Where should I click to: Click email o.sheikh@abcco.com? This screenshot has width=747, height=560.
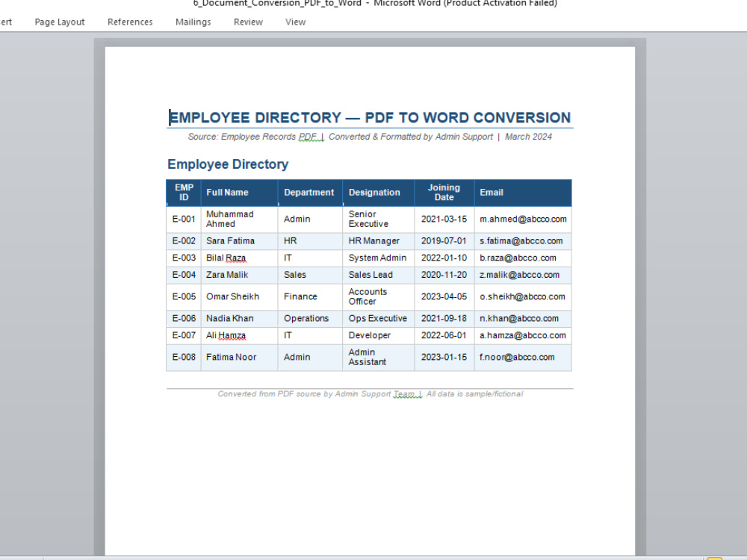click(523, 296)
